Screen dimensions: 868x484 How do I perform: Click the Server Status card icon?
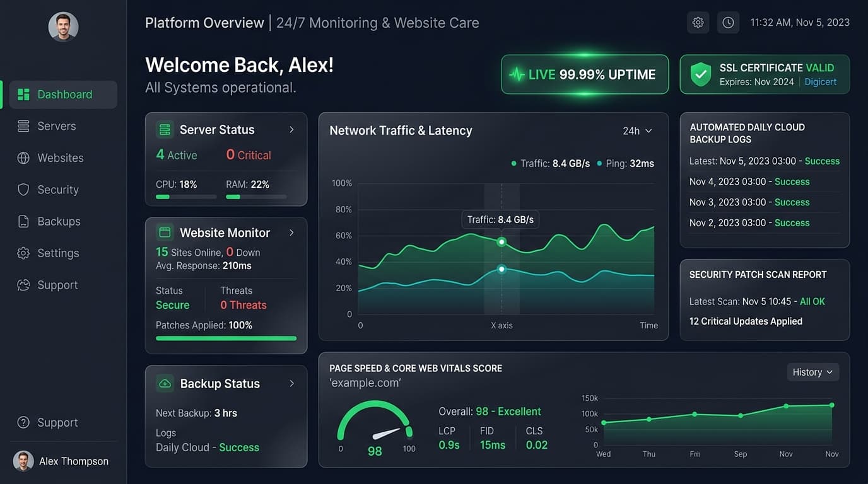(165, 130)
